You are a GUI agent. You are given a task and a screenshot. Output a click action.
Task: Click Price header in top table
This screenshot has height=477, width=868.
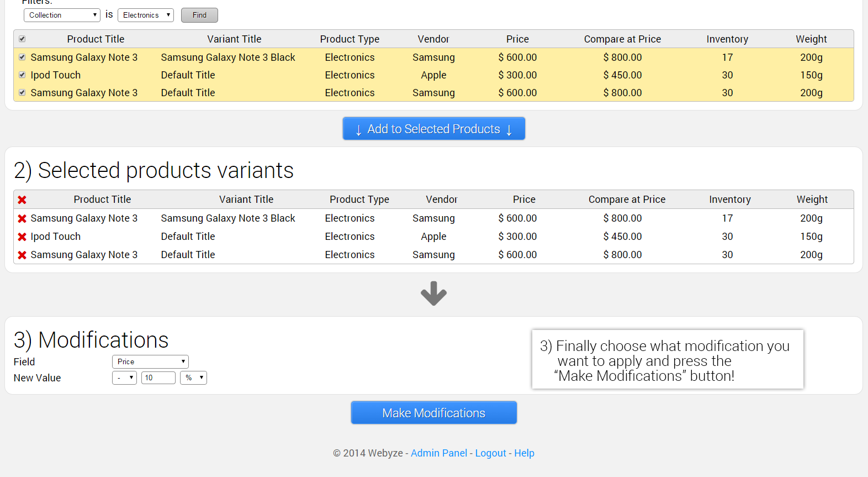pos(517,39)
